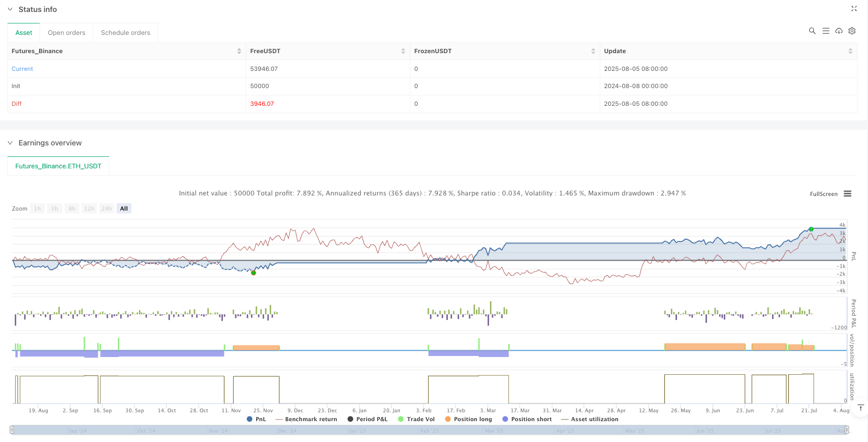Open the row density list icon
868x442 pixels.
825,31
